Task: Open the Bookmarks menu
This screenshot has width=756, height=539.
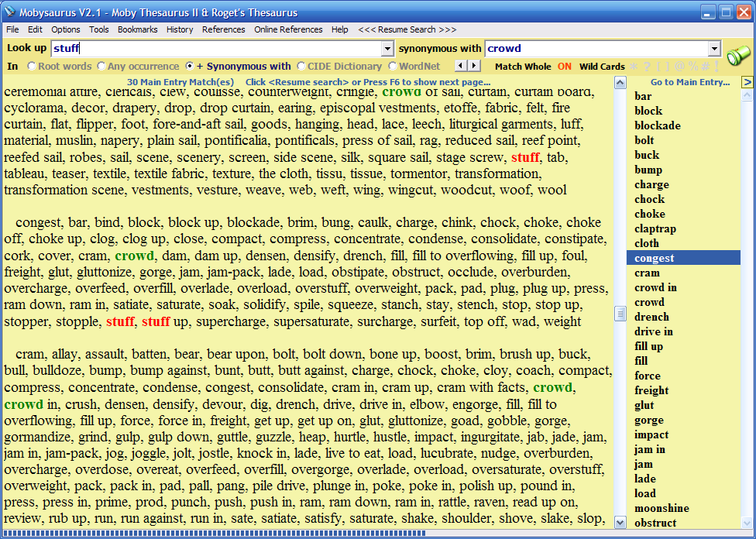Action: point(137,29)
